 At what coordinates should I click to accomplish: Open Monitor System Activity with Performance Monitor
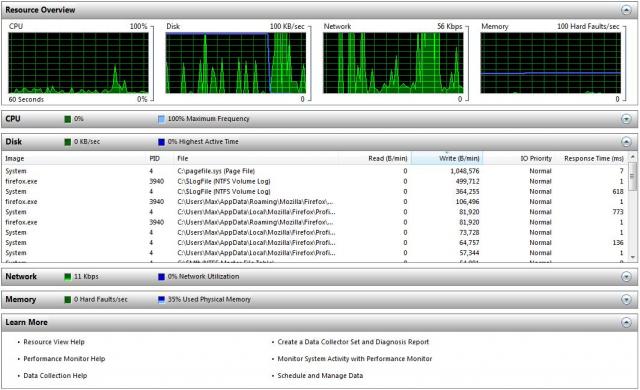click(x=355, y=359)
